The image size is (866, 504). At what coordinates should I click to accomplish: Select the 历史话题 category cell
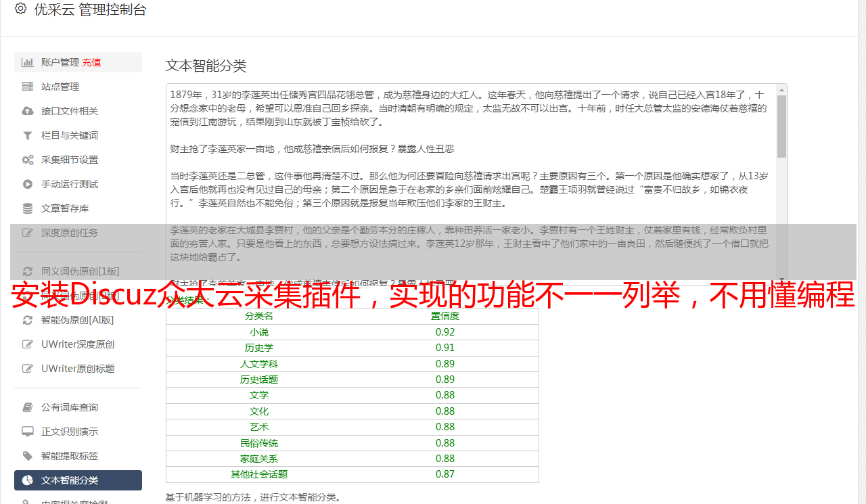click(x=259, y=380)
